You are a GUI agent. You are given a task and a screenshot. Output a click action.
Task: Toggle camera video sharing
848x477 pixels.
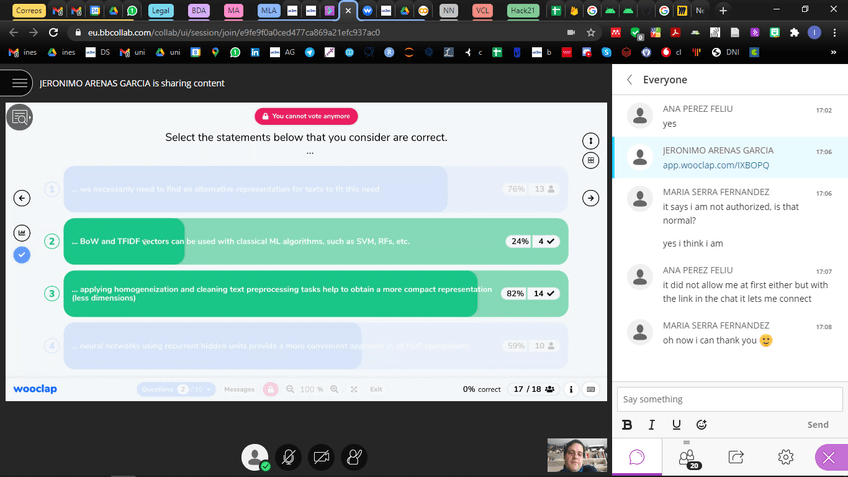(x=321, y=457)
